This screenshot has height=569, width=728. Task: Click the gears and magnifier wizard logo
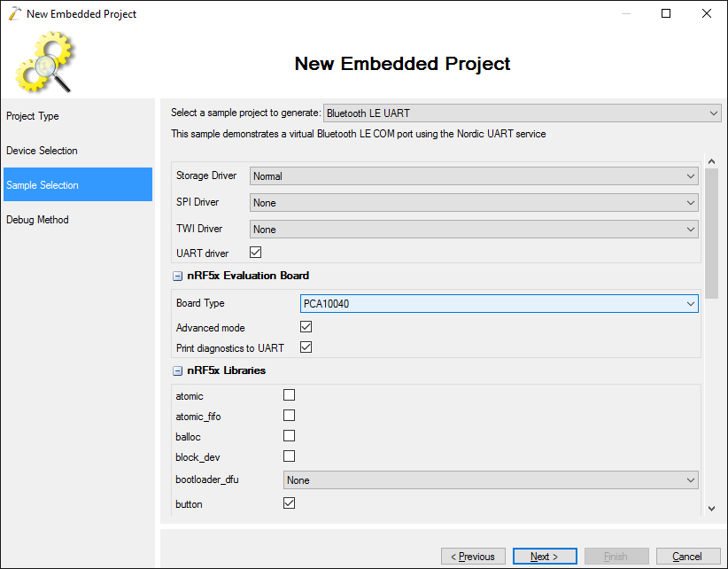44,61
